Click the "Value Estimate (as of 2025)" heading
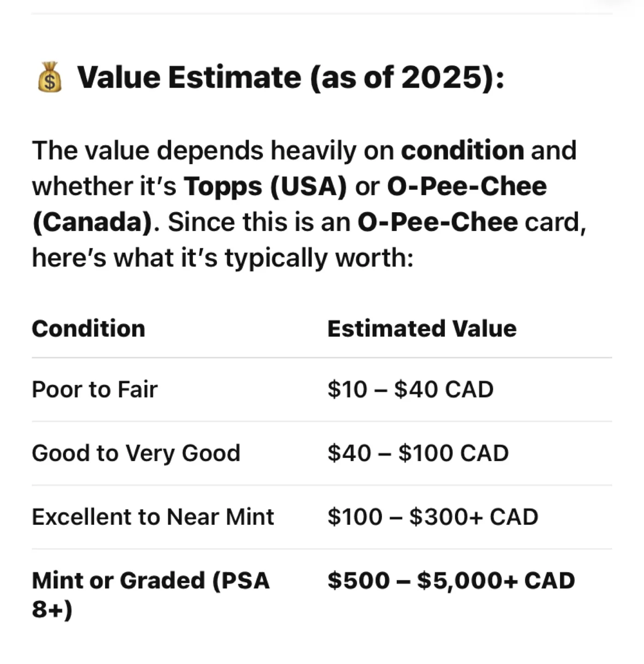 coord(291,77)
